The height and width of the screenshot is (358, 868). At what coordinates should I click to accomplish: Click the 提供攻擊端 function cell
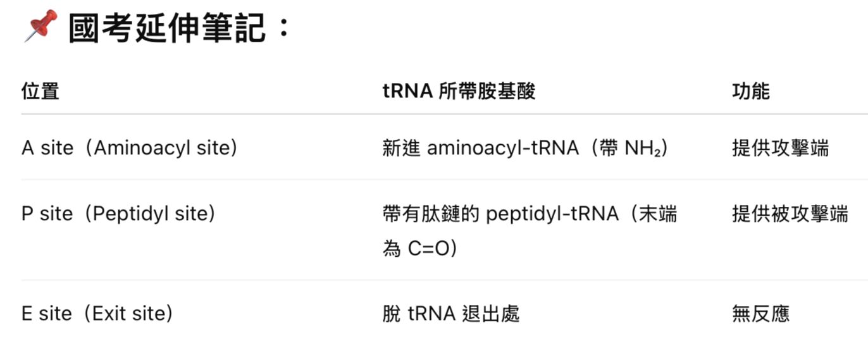[780, 148]
